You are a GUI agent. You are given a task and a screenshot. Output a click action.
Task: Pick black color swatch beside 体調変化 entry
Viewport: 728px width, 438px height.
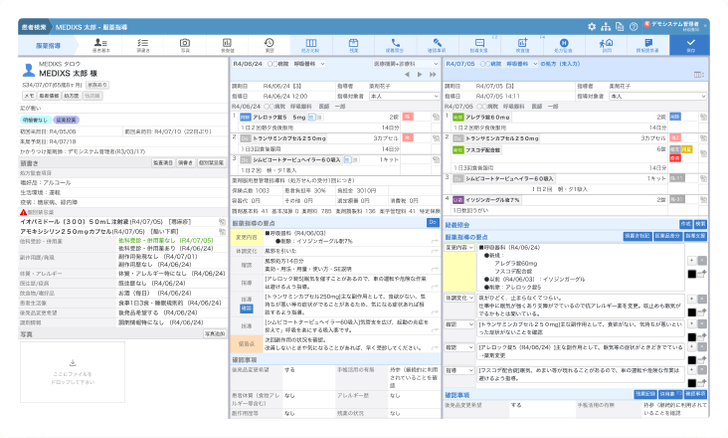tap(691, 312)
